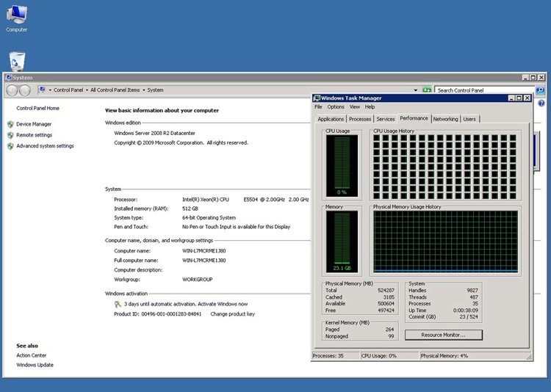Click the keys icon beside activation notice
The image size is (551, 392).
point(118,304)
